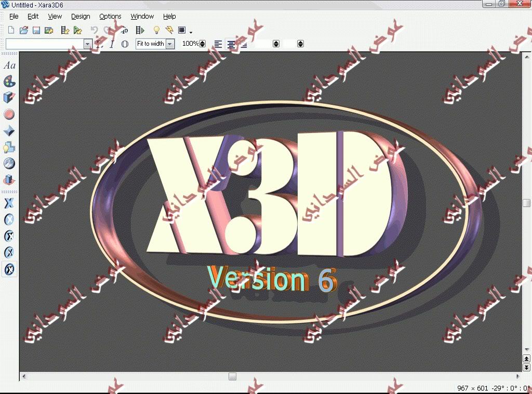Click the double-arrow page up button

click(527, 359)
